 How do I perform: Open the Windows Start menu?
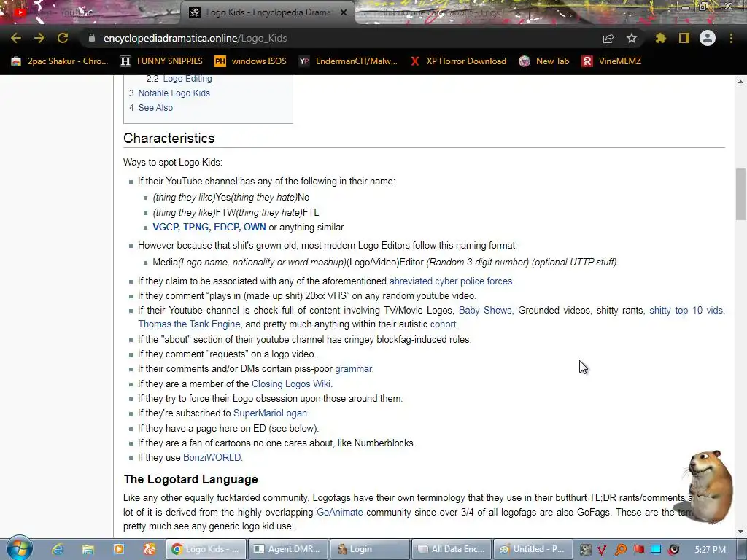point(20,548)
